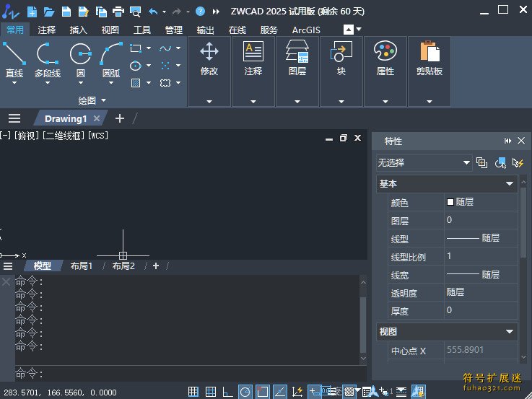Toggle Ortho mode in status bar
The height and width of the screenshot is (399, 532).
pos(227,392)
